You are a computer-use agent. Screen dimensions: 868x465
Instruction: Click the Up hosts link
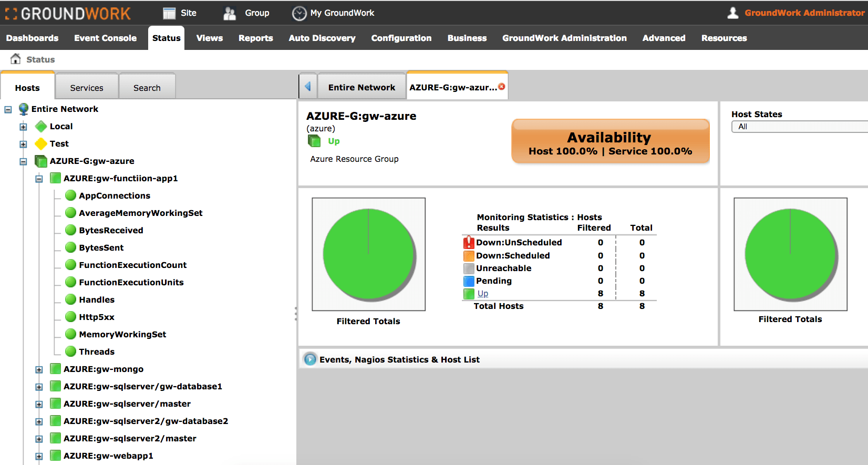pos(483,293)
